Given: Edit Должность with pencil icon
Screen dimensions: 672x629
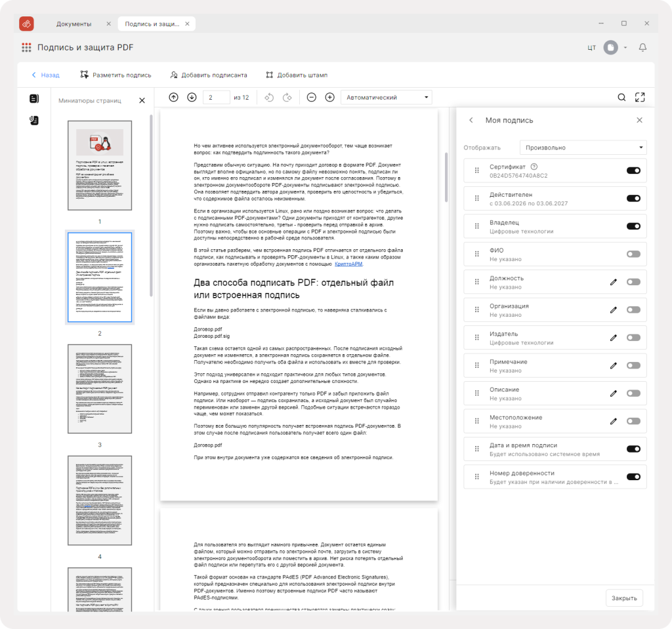Looking at the screenshot, I should click(x=614, y=282).
